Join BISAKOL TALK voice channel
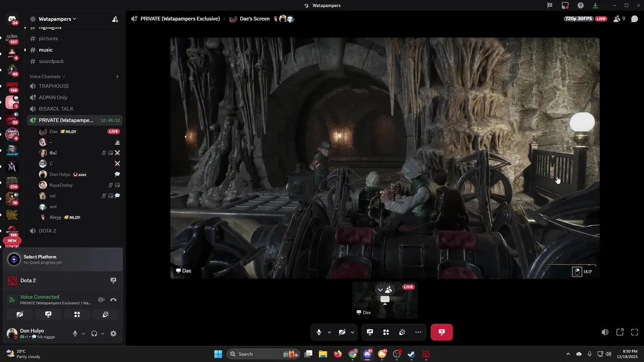644x362 pixels. point(56,109)
